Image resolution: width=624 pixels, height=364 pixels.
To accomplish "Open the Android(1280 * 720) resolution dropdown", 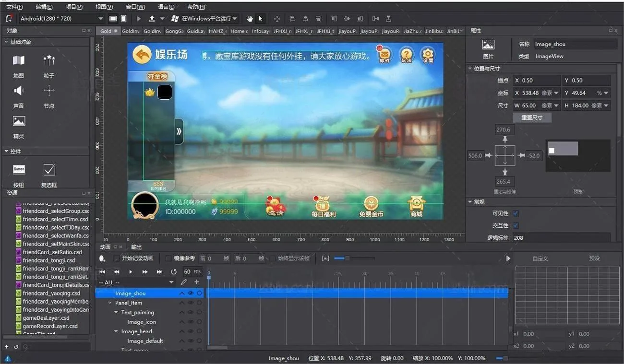I will tap(60, 19).
